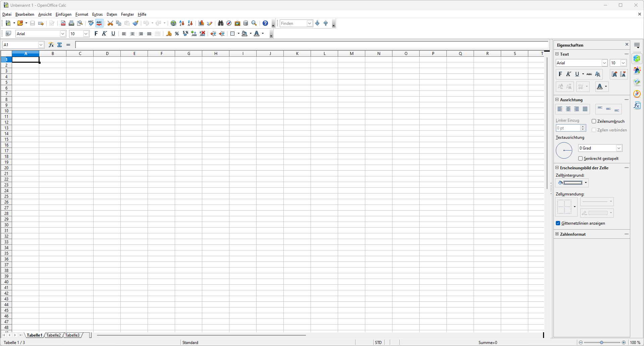Sort descending with the Z-A icon

tap(190, 23)
